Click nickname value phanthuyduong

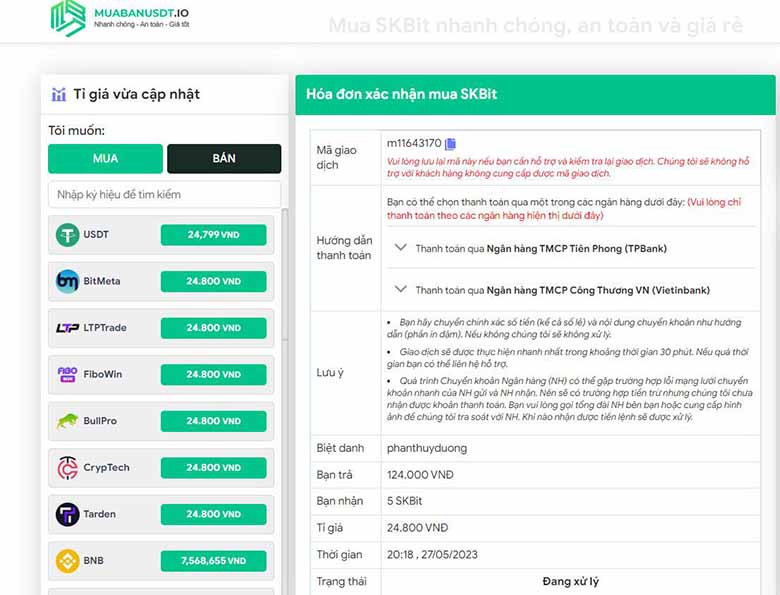click(x=427, y=448)
